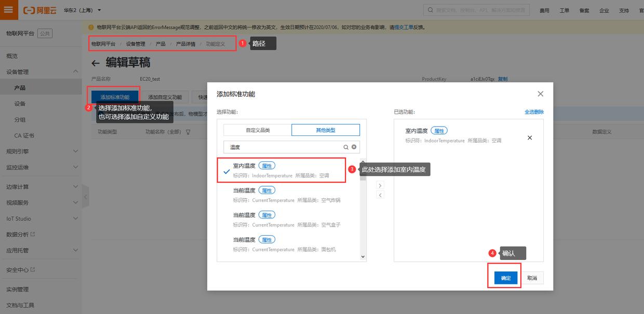Viewport: 644px width, 314px height.
Task: Click the magnifier icon in the dialog search box
Action: (x=346, y=147)
